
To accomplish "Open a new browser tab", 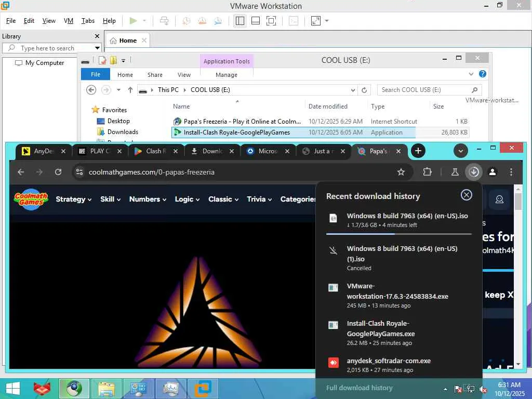I will (418, 151).
